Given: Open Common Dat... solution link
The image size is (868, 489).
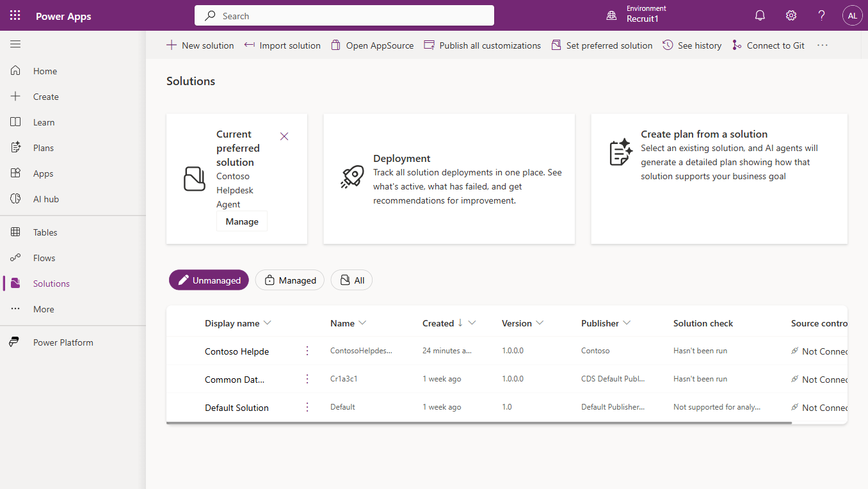Looking at the screenshot, I should coord(234,380).
